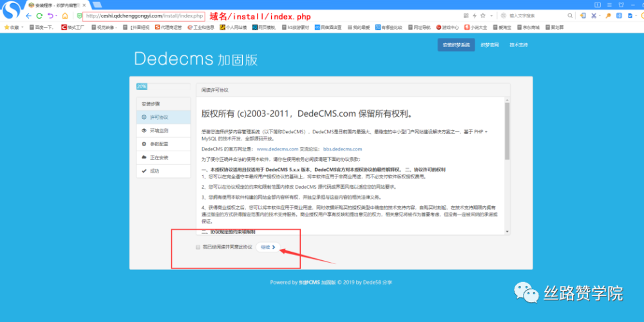Select the 安装织梦系统 nav tab
The image size is (644, 322).
[x=456, y=45]
